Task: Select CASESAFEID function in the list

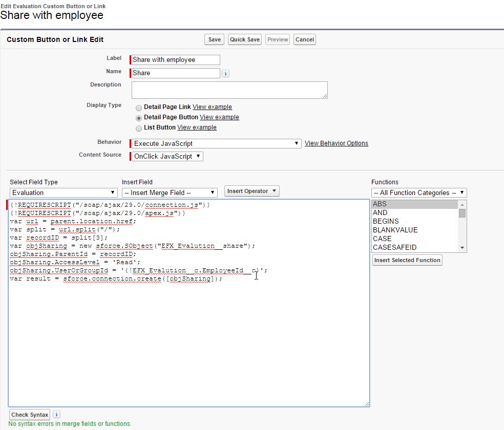Action: tap(394, 247)
